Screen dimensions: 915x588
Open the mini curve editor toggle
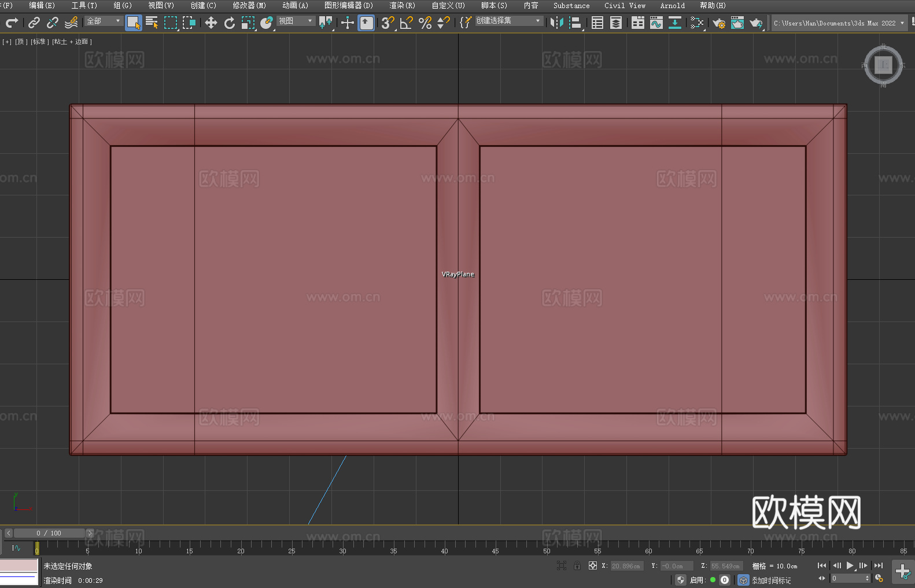click(16, 548)
